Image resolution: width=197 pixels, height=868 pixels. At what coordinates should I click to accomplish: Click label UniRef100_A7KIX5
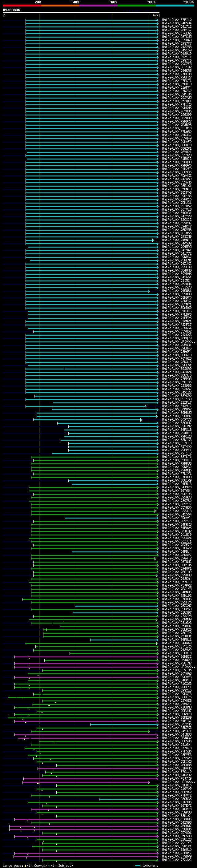point(176,104)
